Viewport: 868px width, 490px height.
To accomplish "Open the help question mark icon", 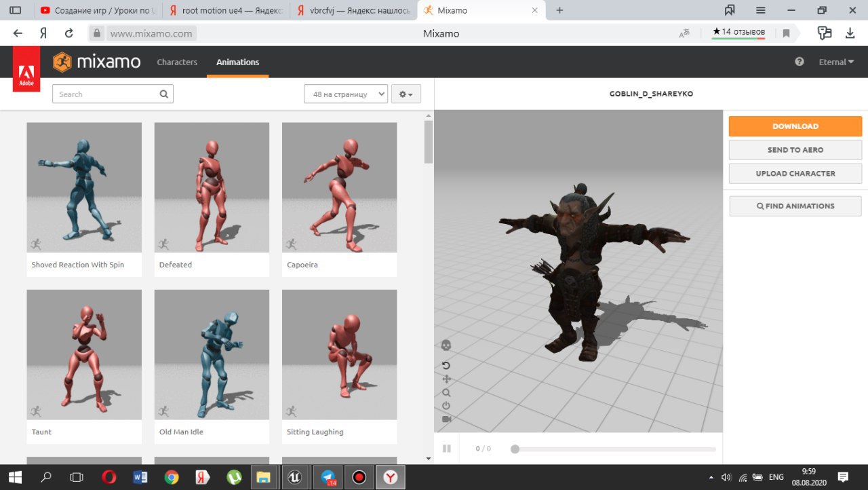I will click(800, 62).
